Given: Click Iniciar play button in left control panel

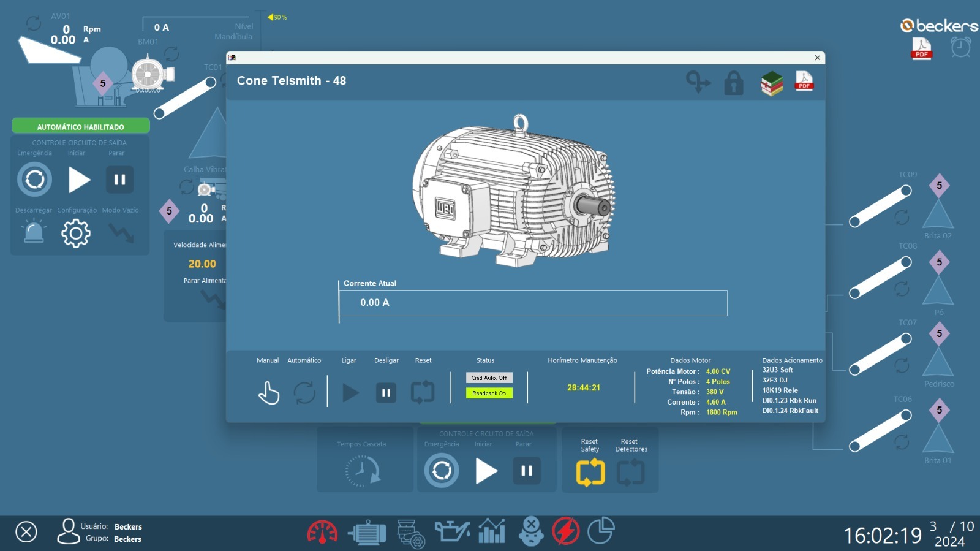Looking at the screenshot, I should pos(79,180).
